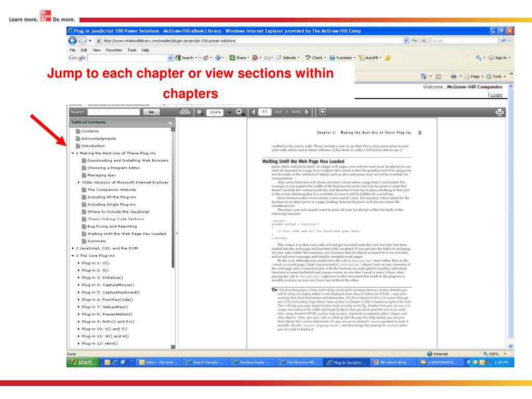
Task: Click the Google Toolbar Share button
Action: [x=239, y=58]
